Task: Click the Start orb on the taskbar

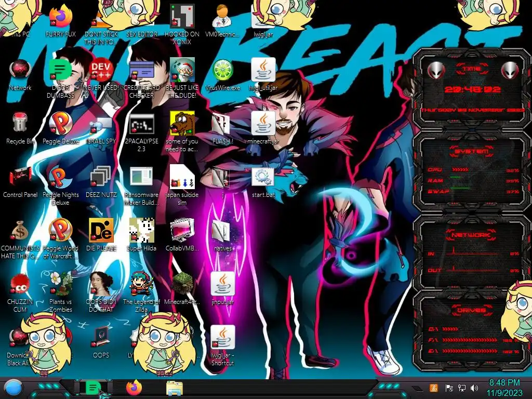Action: [x=14, y=388]
